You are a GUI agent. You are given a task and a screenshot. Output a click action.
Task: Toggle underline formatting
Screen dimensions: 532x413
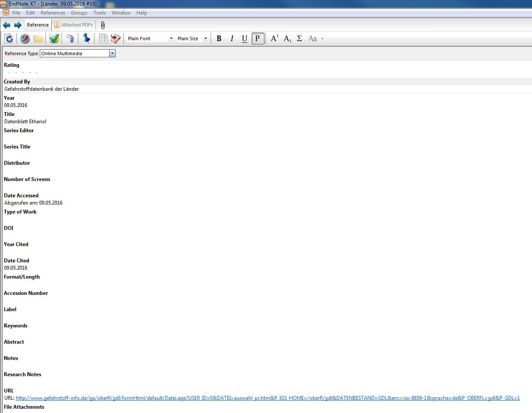coord(244,39)
